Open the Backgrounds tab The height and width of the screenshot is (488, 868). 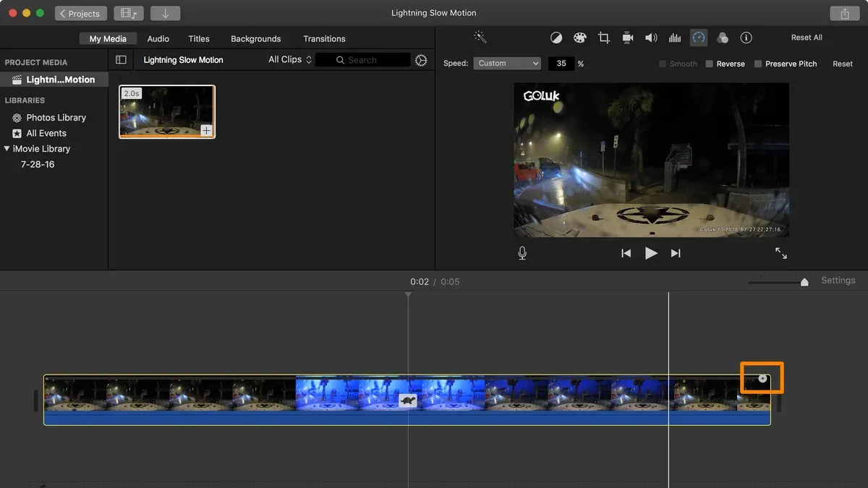coord(255,39)
